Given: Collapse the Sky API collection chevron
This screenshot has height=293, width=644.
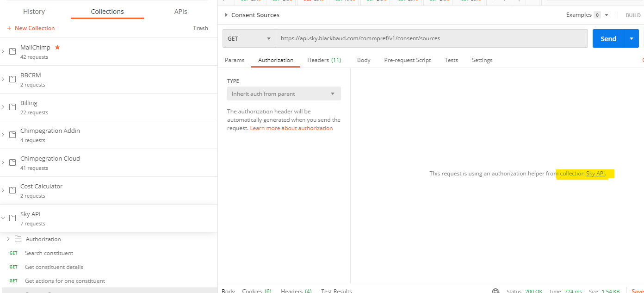Looking at the screenshot, I should click(x=3, y=218).
